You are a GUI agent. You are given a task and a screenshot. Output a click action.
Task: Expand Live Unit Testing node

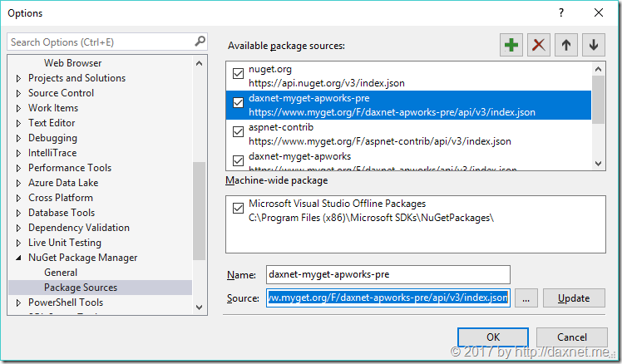click(18, 243)
